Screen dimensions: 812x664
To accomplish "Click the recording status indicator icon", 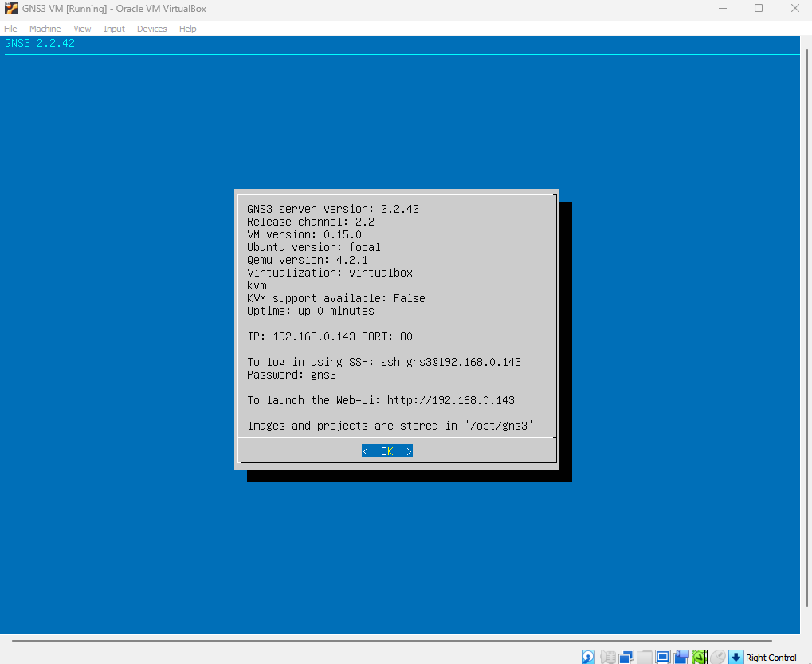I will [681, 657].
